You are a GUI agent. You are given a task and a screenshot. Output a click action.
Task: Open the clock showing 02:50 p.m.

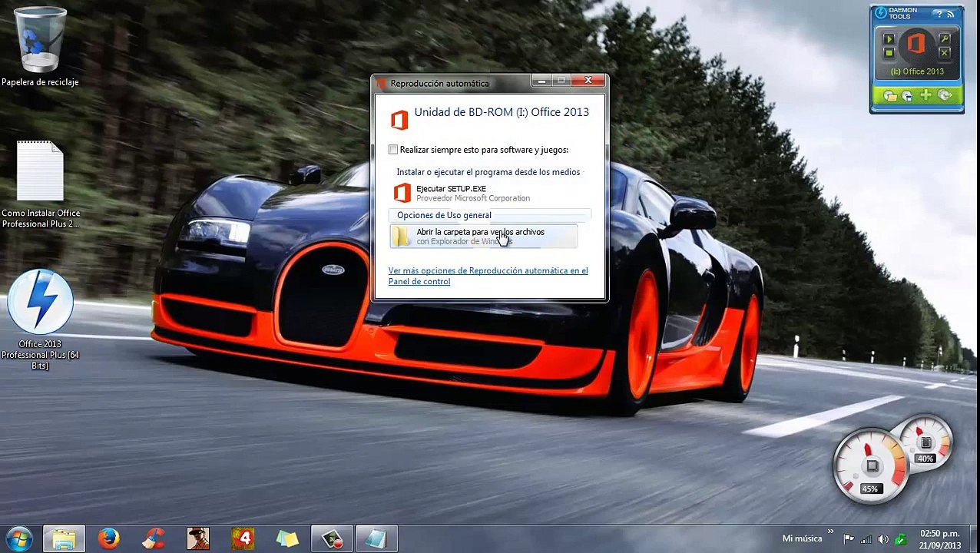[x=940, y=539]
